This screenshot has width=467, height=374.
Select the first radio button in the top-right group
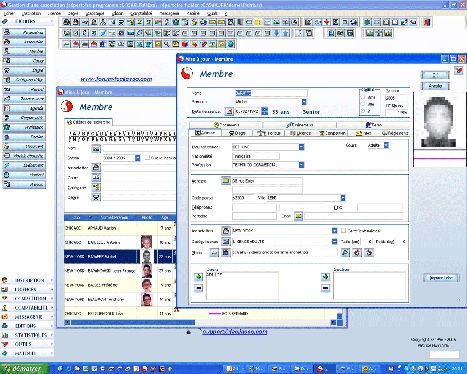pos(363,97)
